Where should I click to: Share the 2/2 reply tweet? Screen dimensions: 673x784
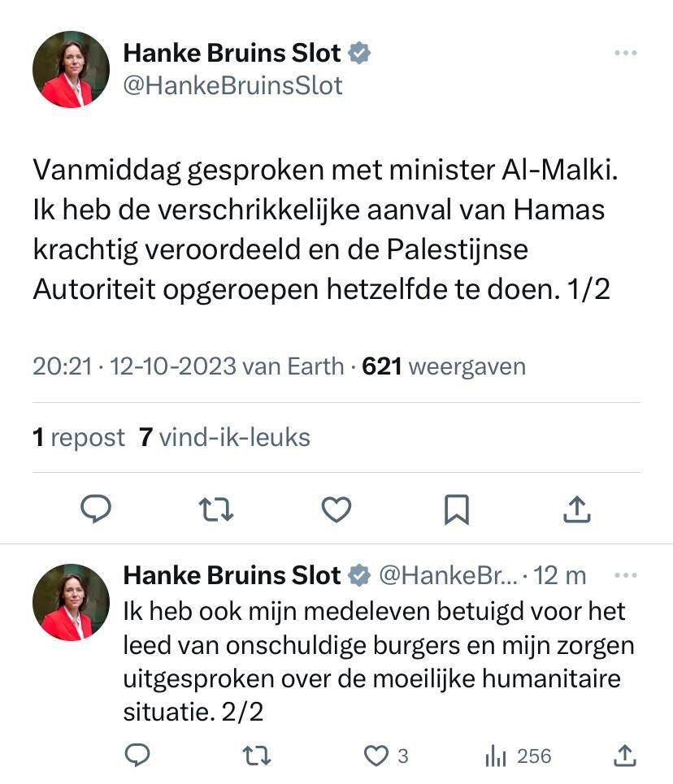624,756
